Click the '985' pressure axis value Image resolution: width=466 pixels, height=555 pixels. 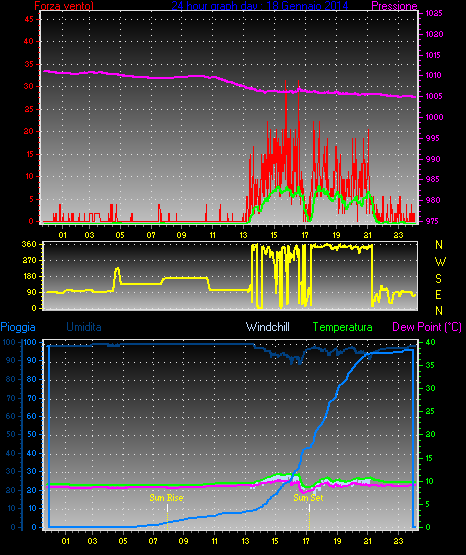pos(432,179)
